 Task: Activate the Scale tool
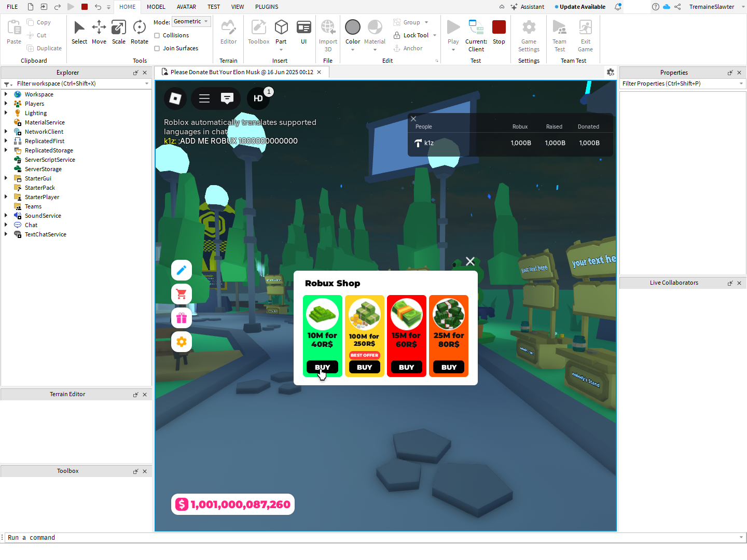(x=119, y=32)
